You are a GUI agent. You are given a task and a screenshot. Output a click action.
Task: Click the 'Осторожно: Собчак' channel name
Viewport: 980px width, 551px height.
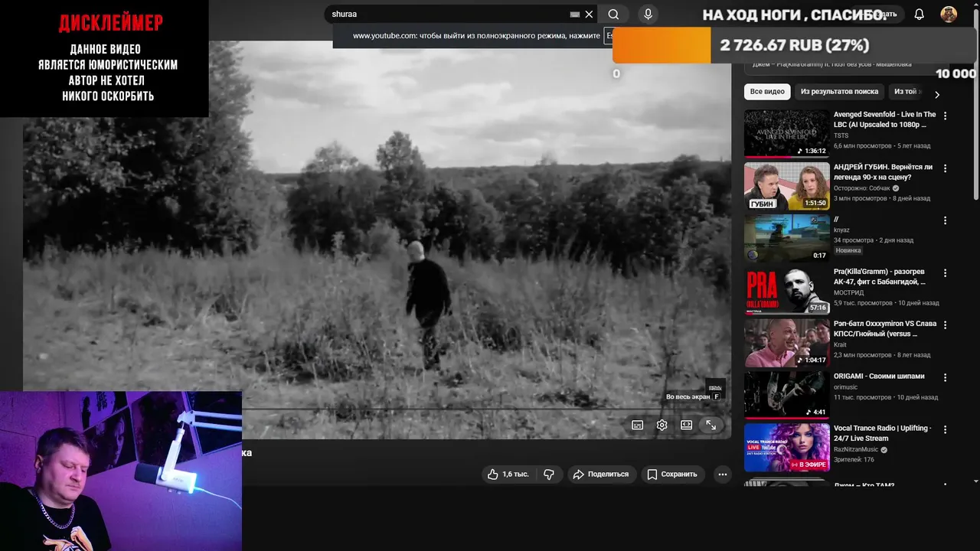point(861,188)
